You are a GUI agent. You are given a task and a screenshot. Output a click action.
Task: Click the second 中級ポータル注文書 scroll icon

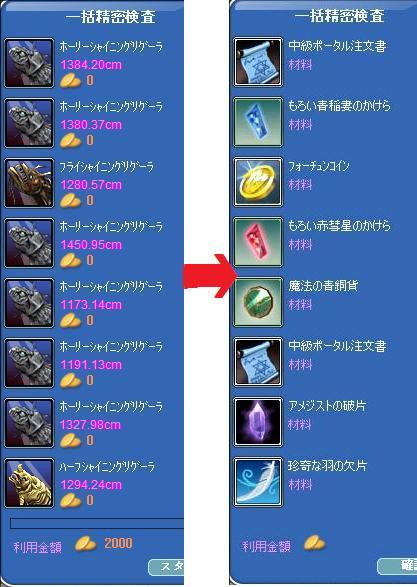pos(258,362)
